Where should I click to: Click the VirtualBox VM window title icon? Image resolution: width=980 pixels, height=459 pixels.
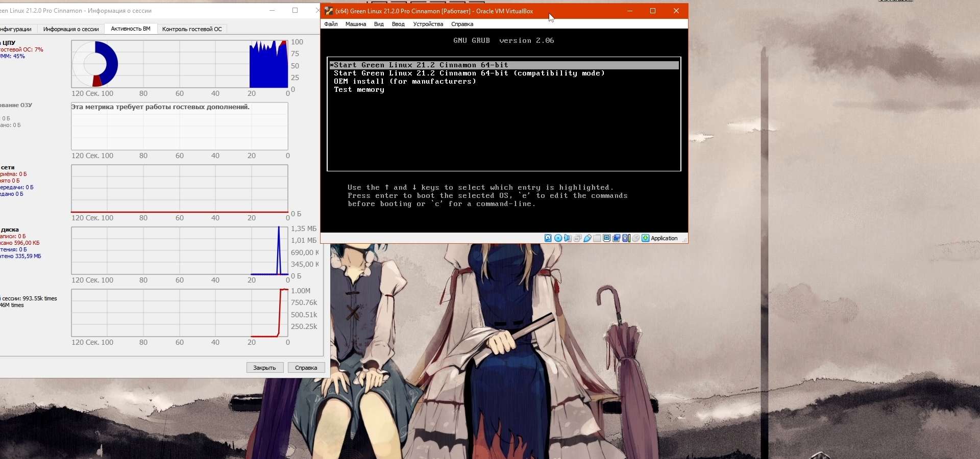(x=329, y=11)
